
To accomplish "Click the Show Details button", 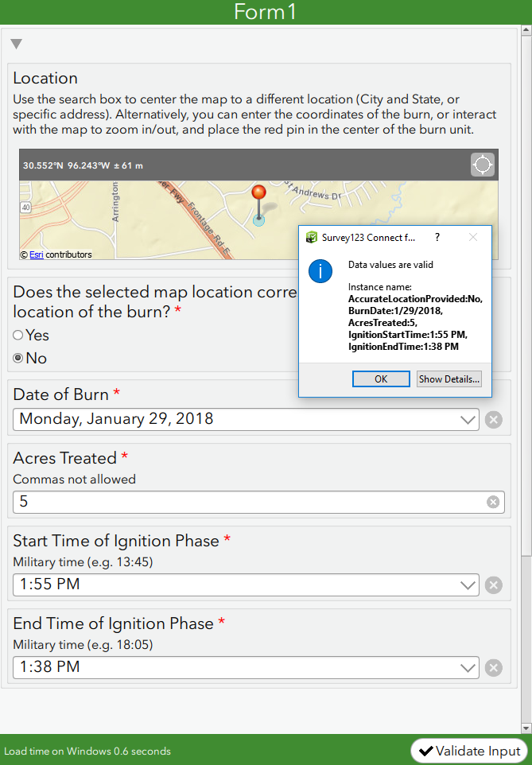I will point(449,379).
